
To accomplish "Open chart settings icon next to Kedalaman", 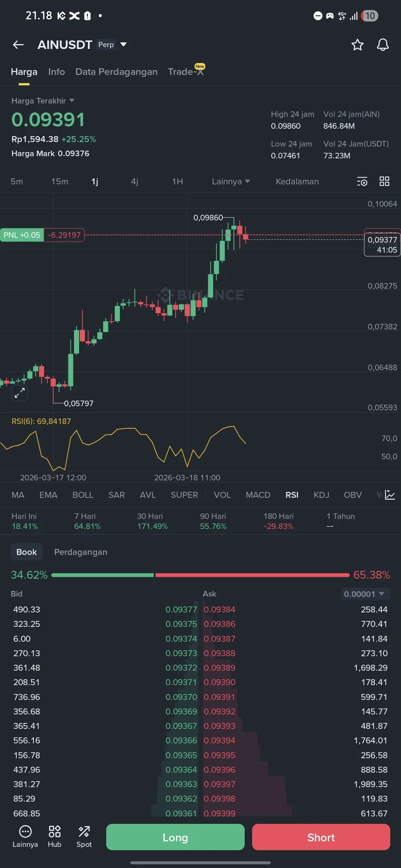I will 362,181.
